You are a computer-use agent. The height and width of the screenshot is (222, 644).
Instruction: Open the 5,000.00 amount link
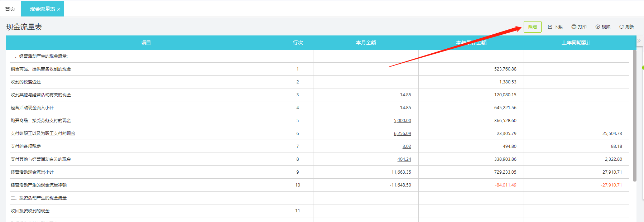click(x=403, y=121)
